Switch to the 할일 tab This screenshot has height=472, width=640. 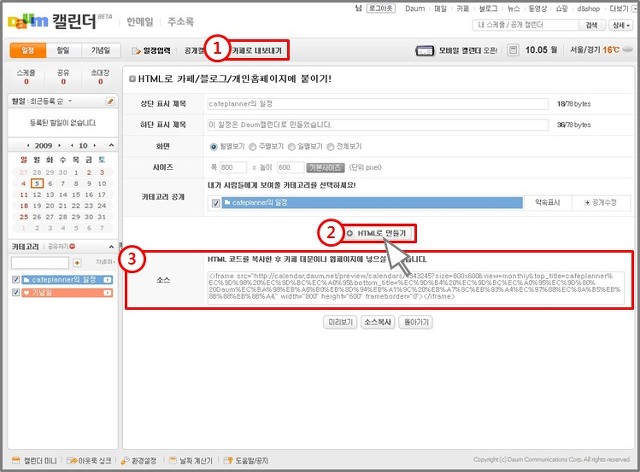point(63,50)
